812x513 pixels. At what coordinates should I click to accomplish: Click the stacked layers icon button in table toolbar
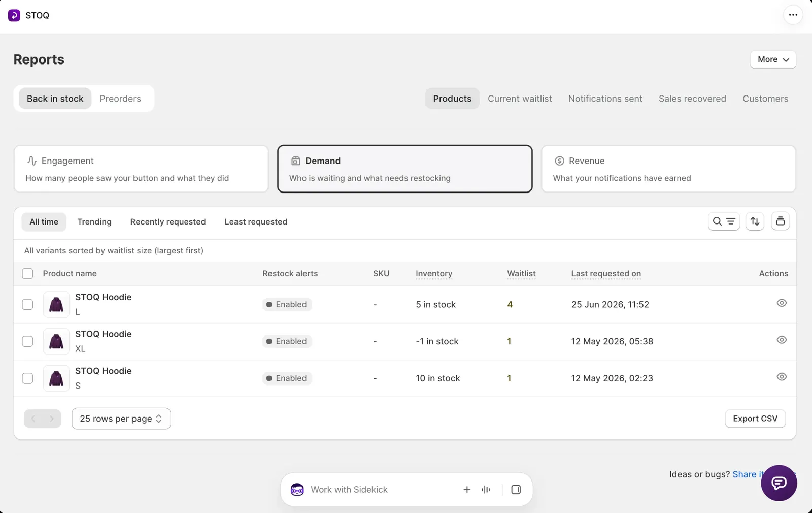[x=781, y=221]
